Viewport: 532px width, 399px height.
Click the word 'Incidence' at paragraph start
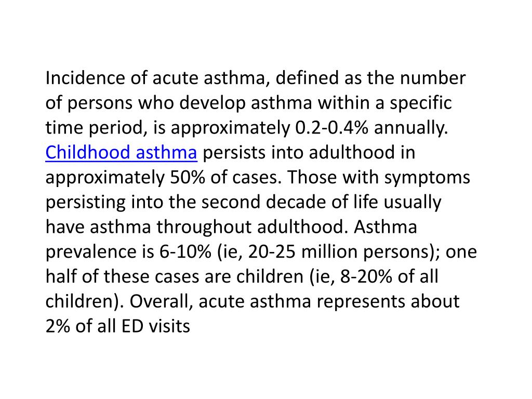click(86, 78)
